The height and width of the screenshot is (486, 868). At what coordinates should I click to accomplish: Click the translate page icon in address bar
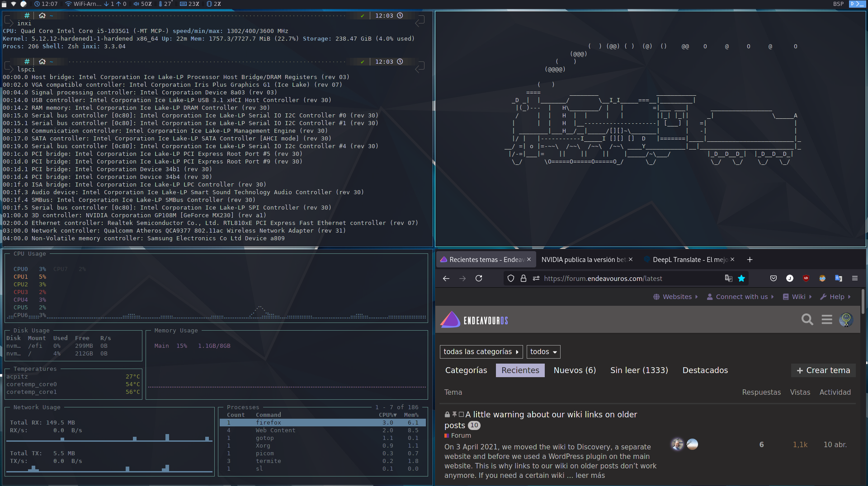pos(728,278)
